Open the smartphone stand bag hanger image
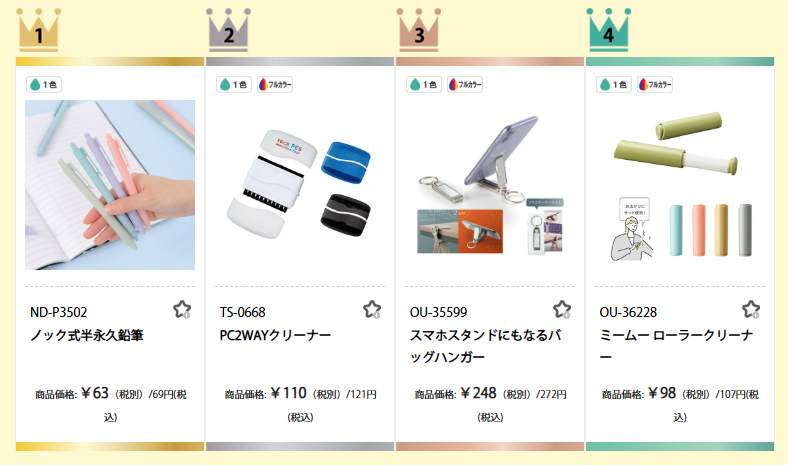788x465 pixels. tap(490, 185)
